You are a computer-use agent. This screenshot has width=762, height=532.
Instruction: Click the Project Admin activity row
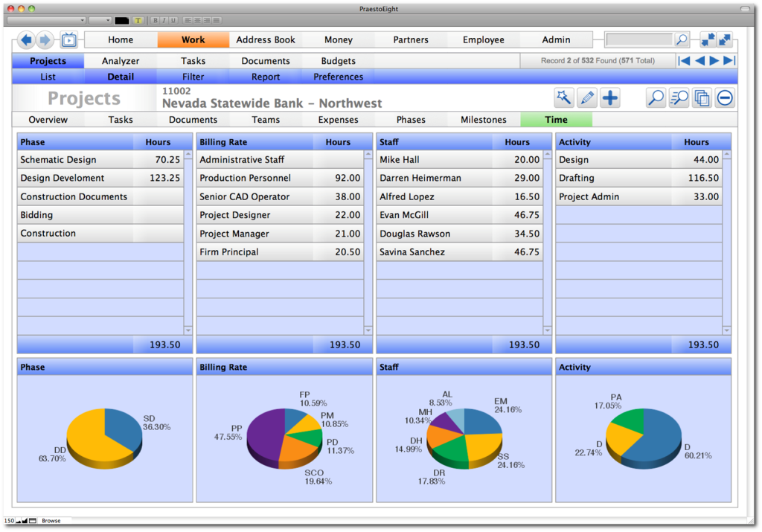[639, 196]
